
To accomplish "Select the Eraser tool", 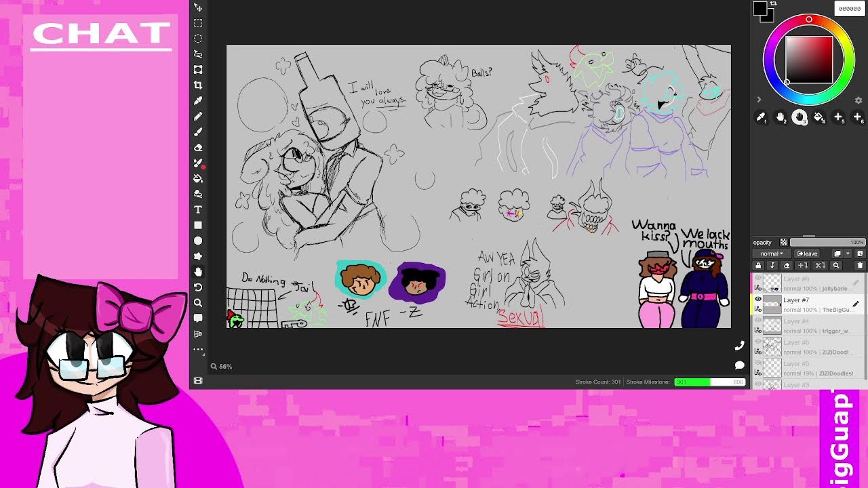I will click(x=198, y=147).
